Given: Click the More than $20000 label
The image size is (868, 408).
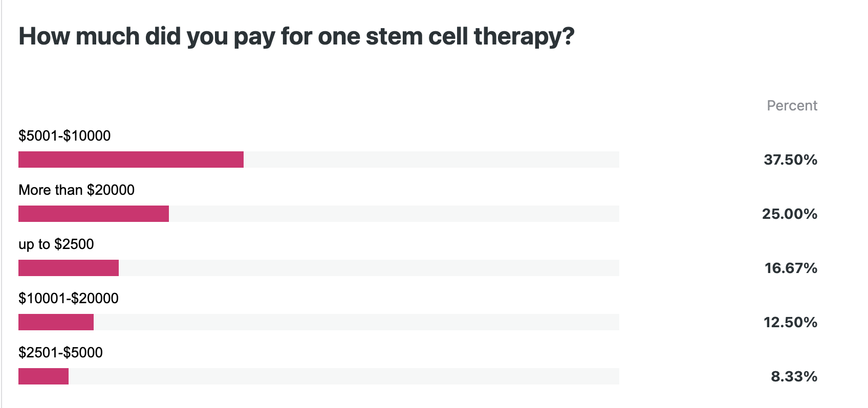Looking at the screenshot, I should pyautogui.click(x=76, y=190).
